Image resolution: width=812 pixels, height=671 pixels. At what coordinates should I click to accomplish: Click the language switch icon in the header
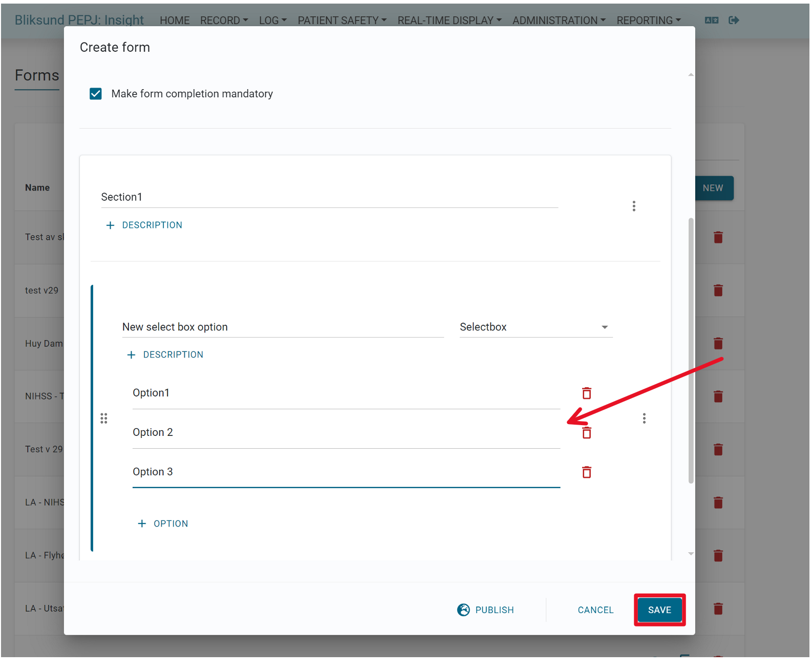point(712,20)
